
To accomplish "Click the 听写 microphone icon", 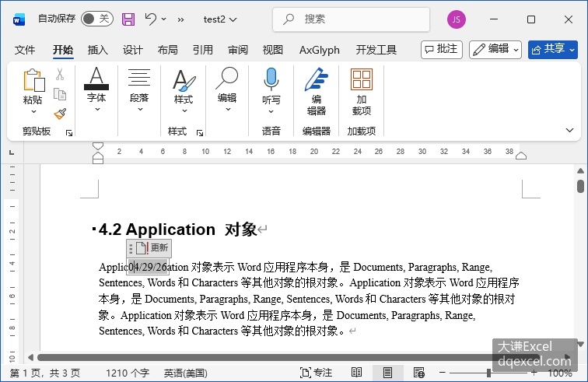I will pyautogui.click(x=271, y=79).
